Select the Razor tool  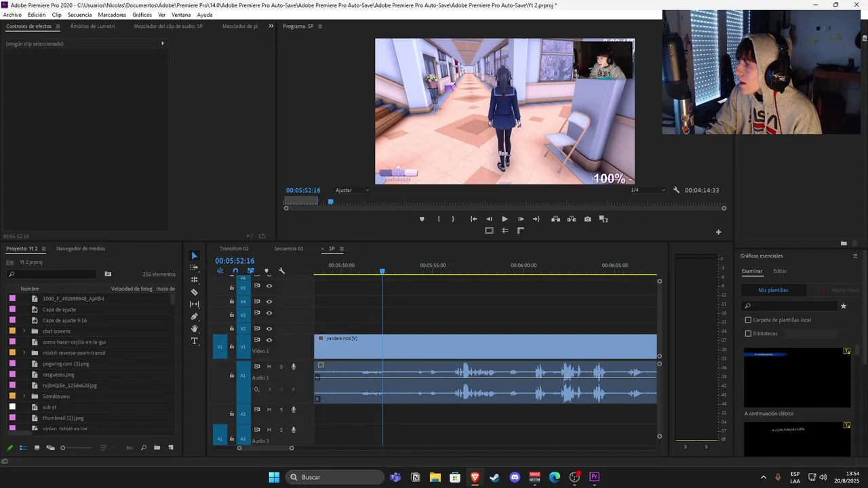(195, 292)
